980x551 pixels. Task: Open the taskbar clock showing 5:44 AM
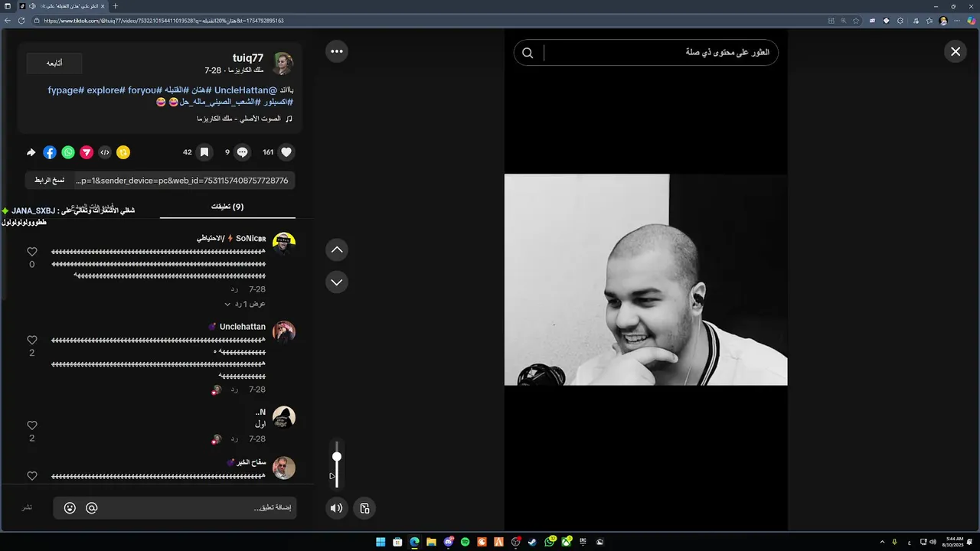click(x=955, y=542)
